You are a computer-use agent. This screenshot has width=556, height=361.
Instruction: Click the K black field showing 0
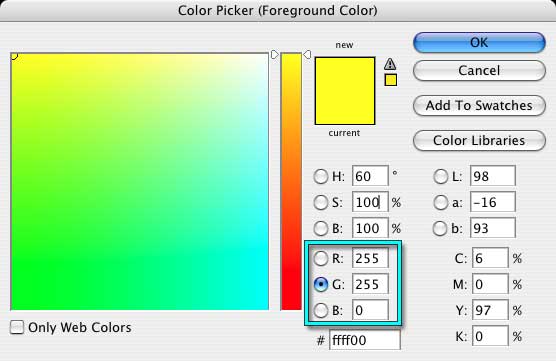[490, 336]
